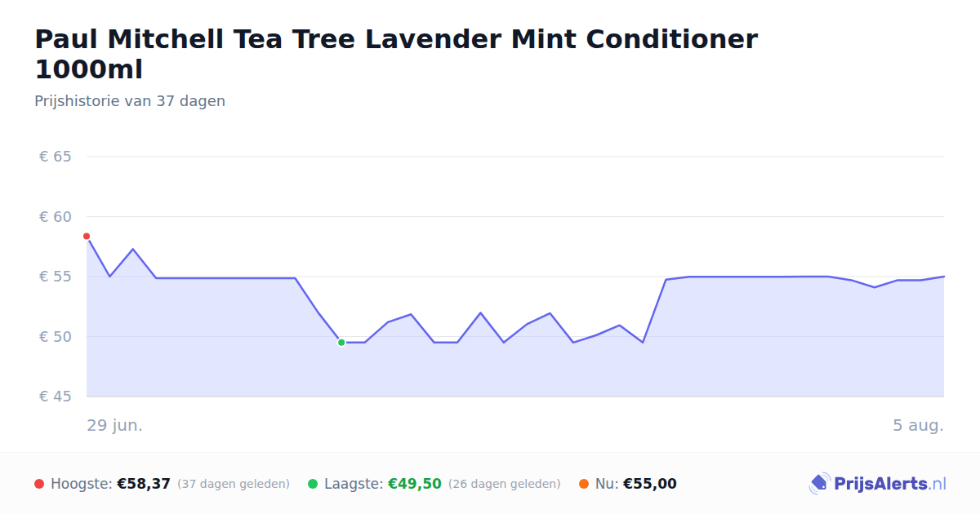
Task: Click the 5 aug. end date label
Action: coord(918,426)
